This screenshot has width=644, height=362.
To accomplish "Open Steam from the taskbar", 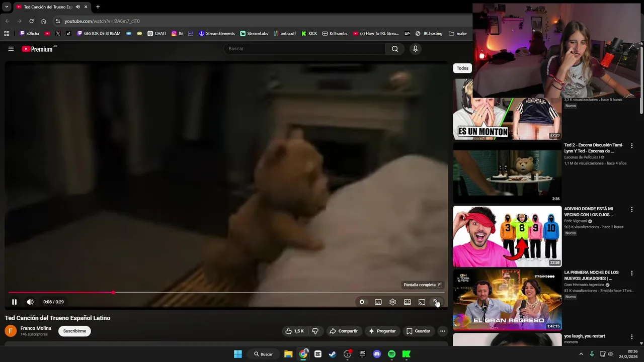I will [x=333, y=354].
